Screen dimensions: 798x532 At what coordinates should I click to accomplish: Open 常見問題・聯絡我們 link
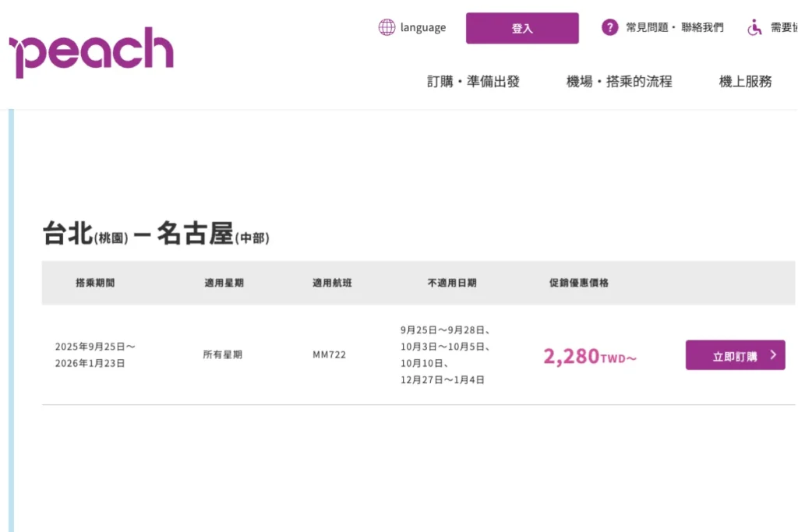[x=674, y=27]
